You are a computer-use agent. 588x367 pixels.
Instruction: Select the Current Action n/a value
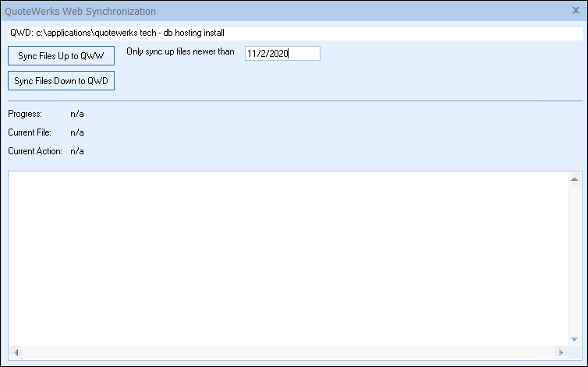click(x=77, y=151)
